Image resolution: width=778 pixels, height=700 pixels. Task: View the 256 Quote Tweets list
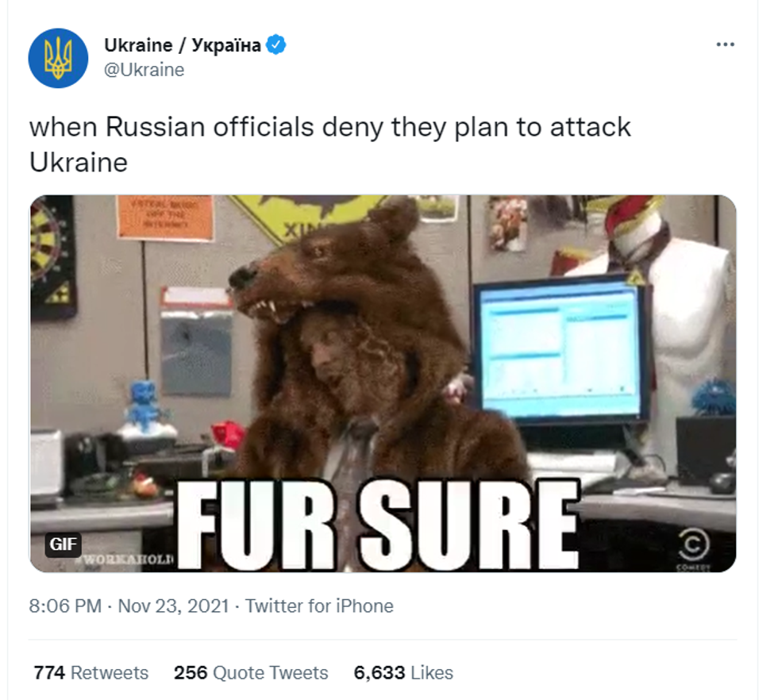(x=251, y=673)
